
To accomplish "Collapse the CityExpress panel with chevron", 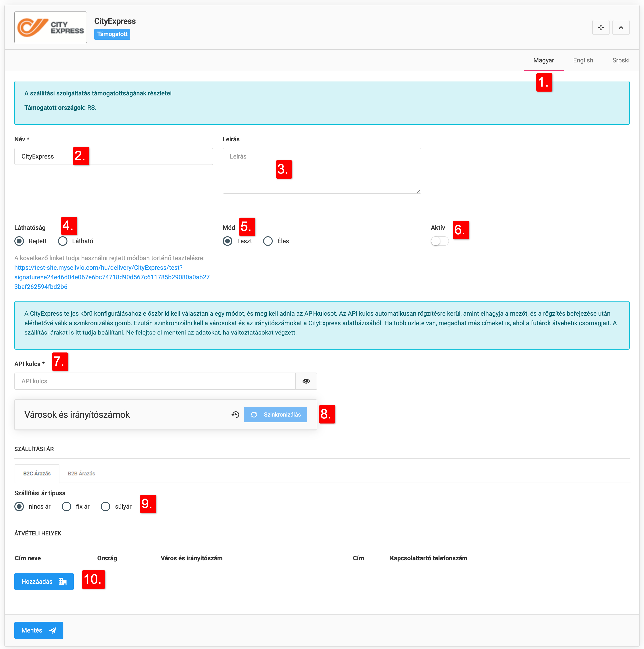I will 621,27.
